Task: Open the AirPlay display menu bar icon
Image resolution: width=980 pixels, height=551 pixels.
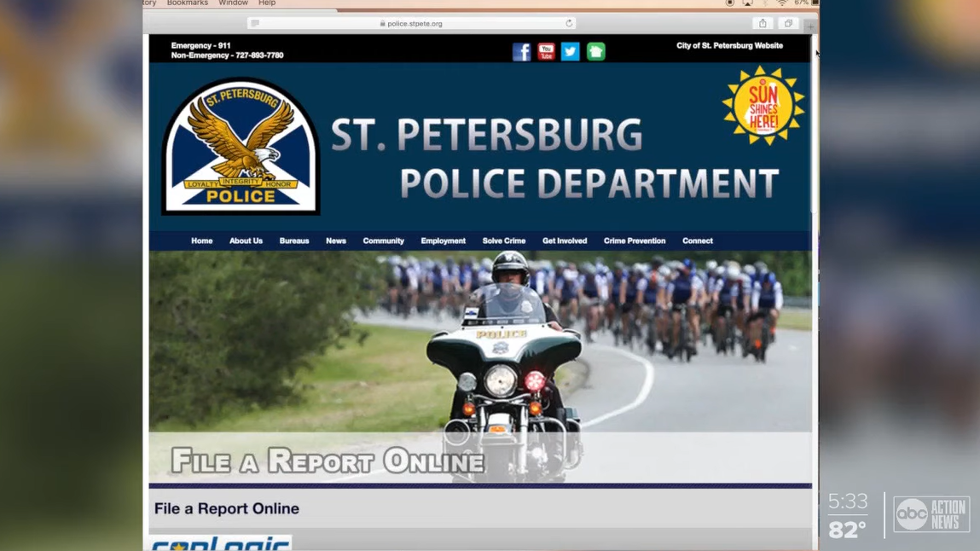Action: [747, 3]
